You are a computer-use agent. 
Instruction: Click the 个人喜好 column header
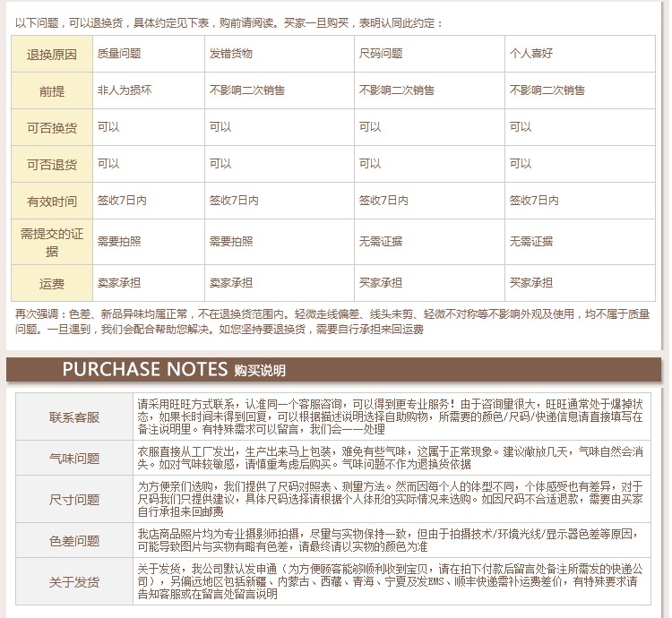click(x=531, y=54)
